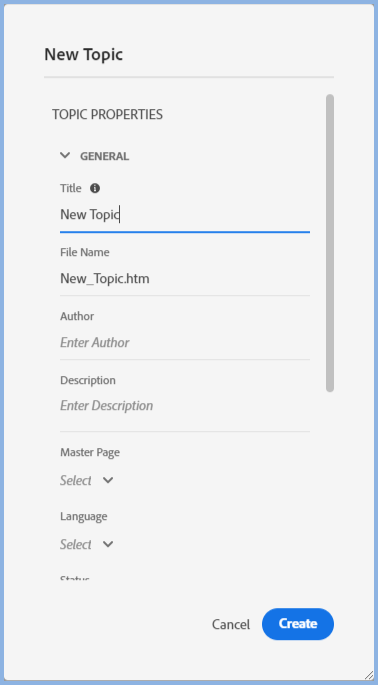378x685 pixels.
Task: Open the Language Select dropdown
Action: tap(87, 545)
